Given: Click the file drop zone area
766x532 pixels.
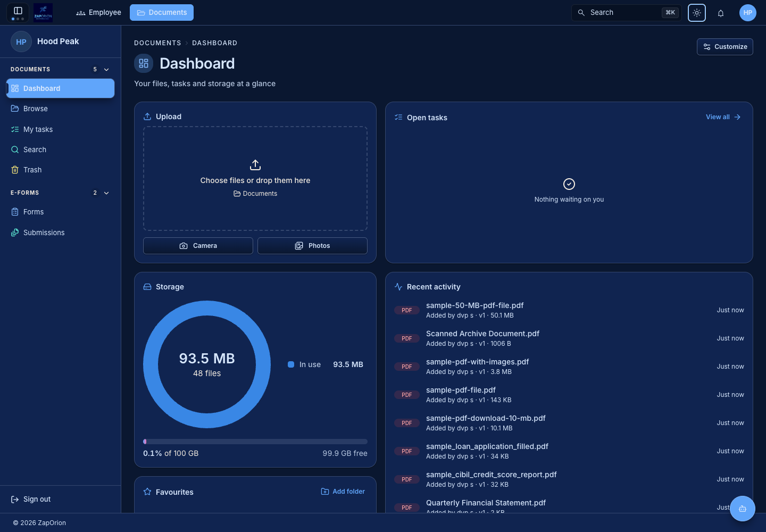Looking at the screenshot, I should (255, 179).
